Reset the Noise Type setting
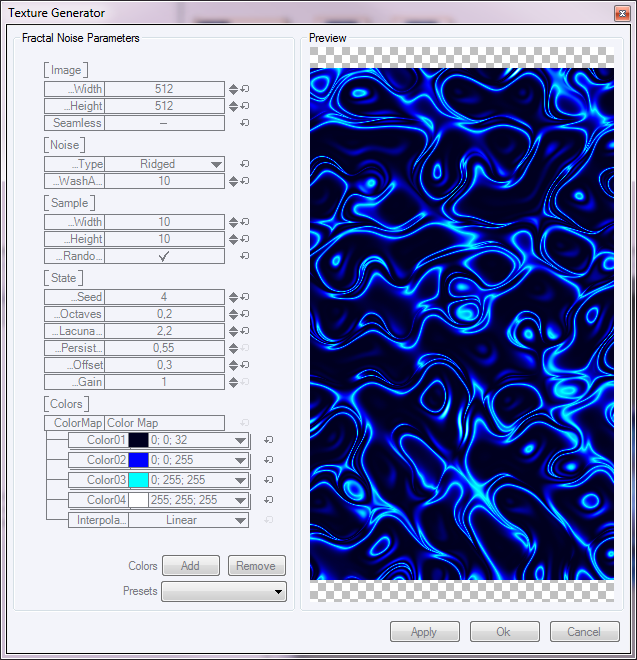637x660 pixels. pyautogui.click(x=245, y=164)
